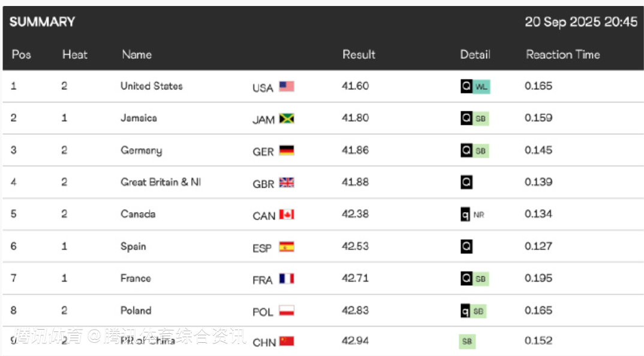Image resolution: width=644 pixels, height=356 pixels.
Task: Click the SUMMARY heading
Action: click(x=43, y=22)
